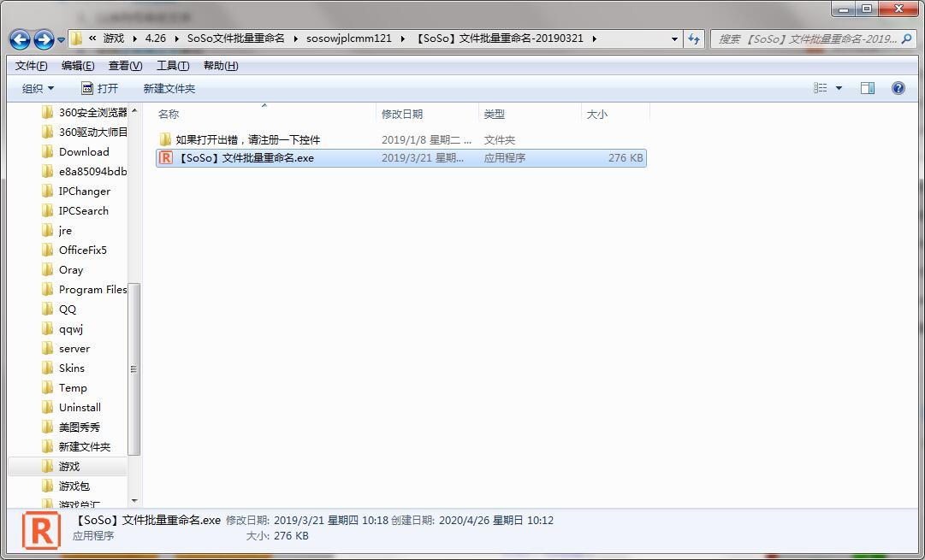Select Temp folder in tree

[x=64, y=388]
